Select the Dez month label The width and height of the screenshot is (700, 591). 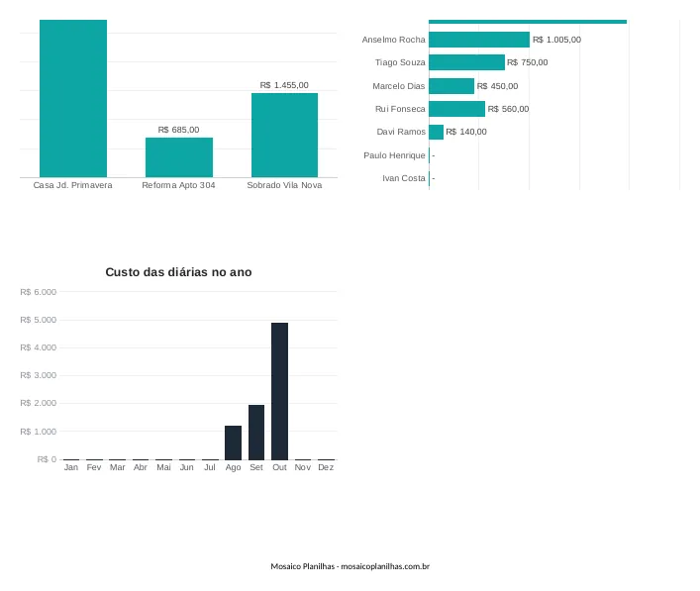tap(326, 467)
